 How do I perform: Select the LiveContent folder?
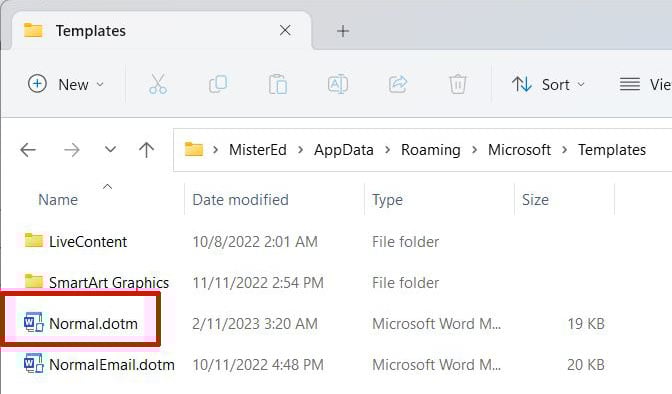pos(88,242)
